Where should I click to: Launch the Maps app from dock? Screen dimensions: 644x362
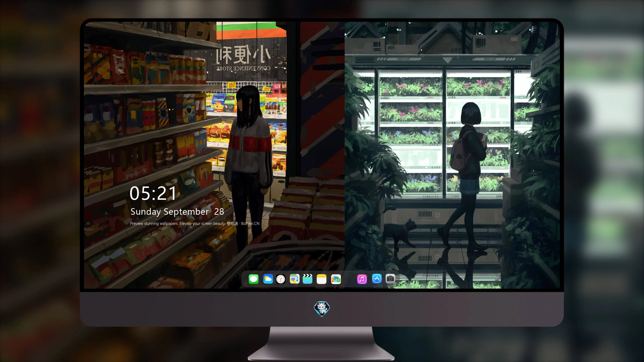pos(294,279)
